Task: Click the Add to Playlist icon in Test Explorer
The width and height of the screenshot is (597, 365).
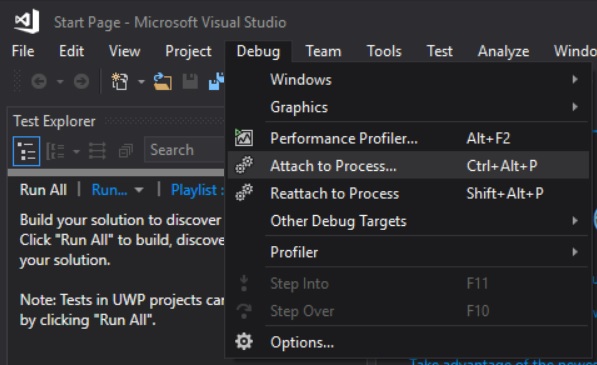Action: tap(97, 151)
